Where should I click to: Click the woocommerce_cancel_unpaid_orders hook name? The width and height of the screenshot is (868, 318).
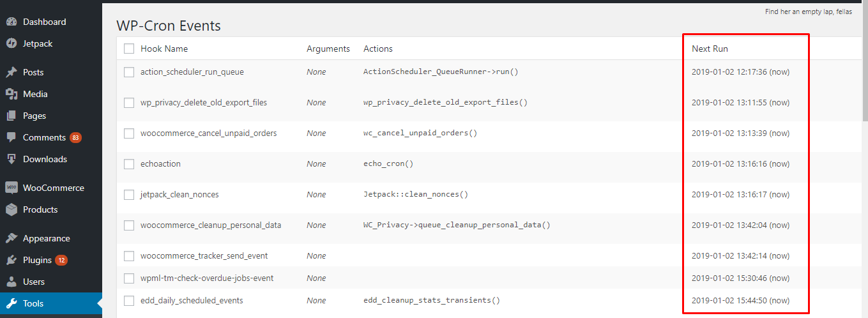click(208, 133)
